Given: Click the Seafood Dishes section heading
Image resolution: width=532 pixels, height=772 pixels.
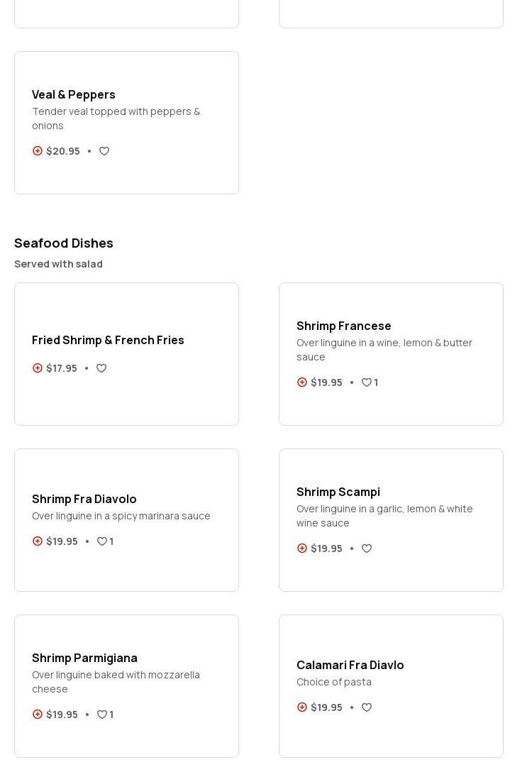Looking at the screenshot, I should (64, 243).
